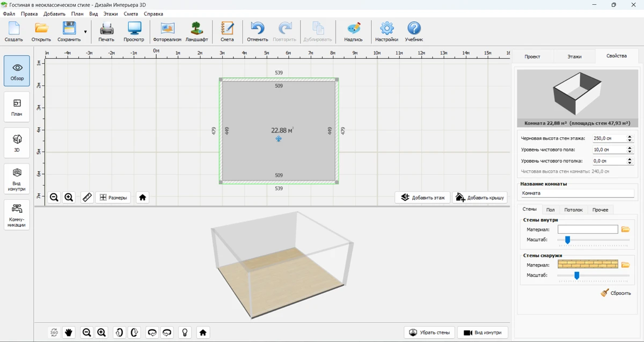Select the ruler measurement tool in plan
644x342 pixels.
tap(87, 197)
